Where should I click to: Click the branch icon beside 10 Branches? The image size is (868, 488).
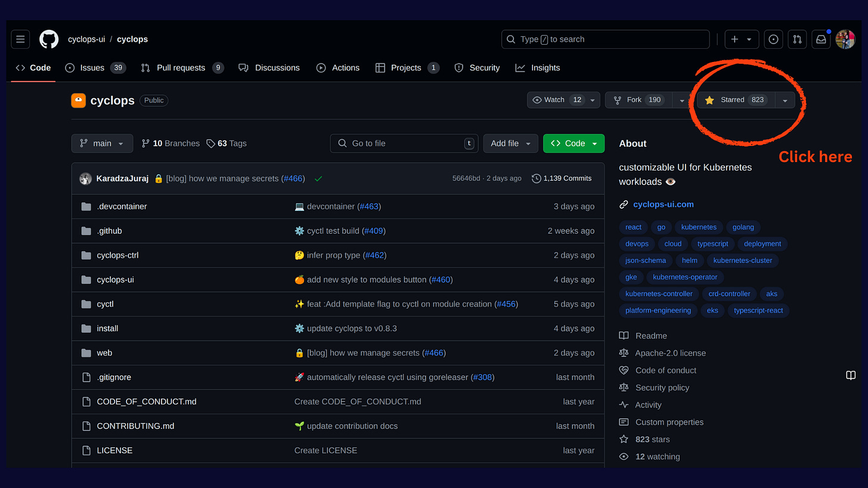(x=145, y=144)
